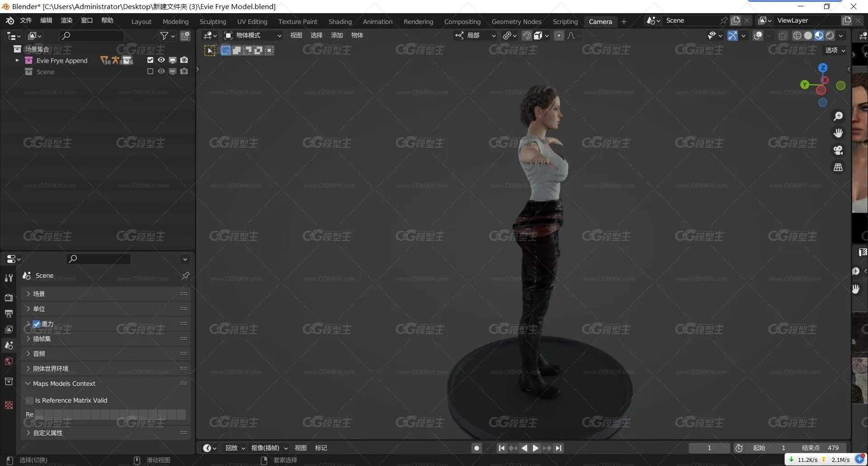Expand the 自定义属性 panel
Screen dimensions: 868x466
click(105, 433)
